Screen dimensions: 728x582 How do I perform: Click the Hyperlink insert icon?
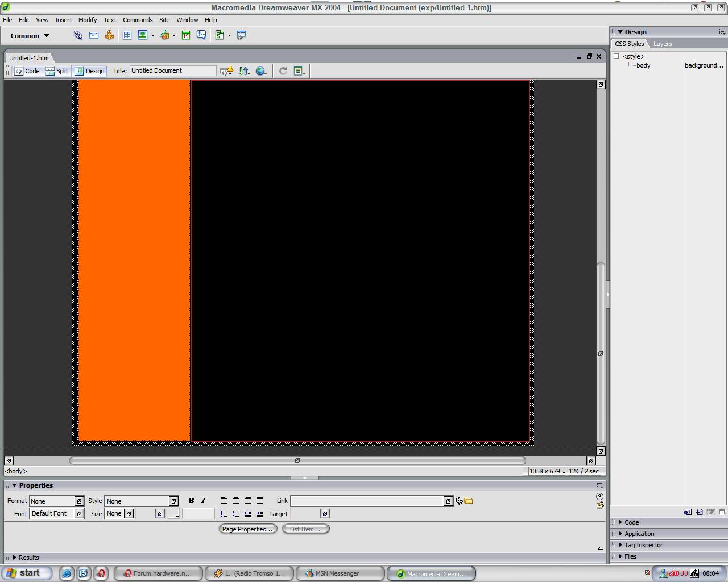(78, 35)
